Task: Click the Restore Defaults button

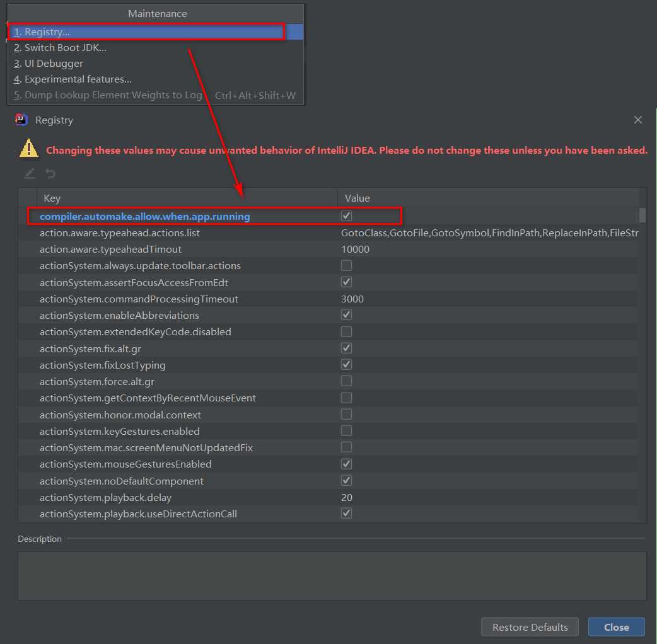Action: tap(530, 627)
